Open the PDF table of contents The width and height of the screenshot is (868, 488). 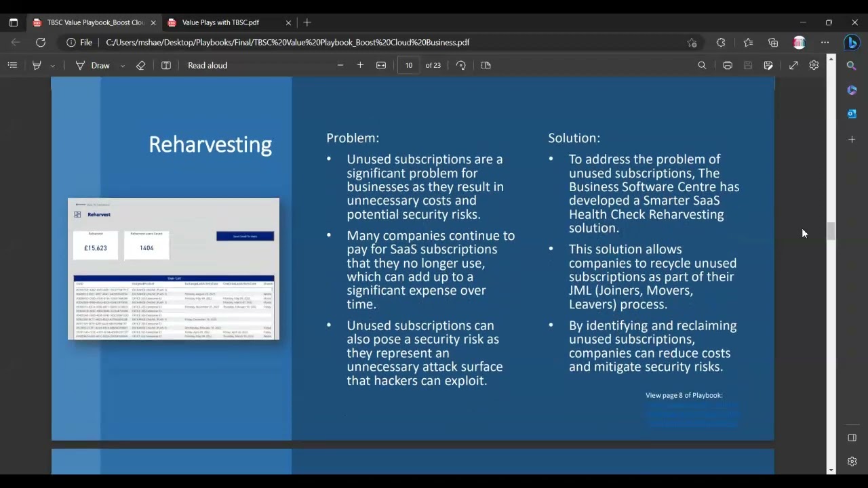point(12,65)
